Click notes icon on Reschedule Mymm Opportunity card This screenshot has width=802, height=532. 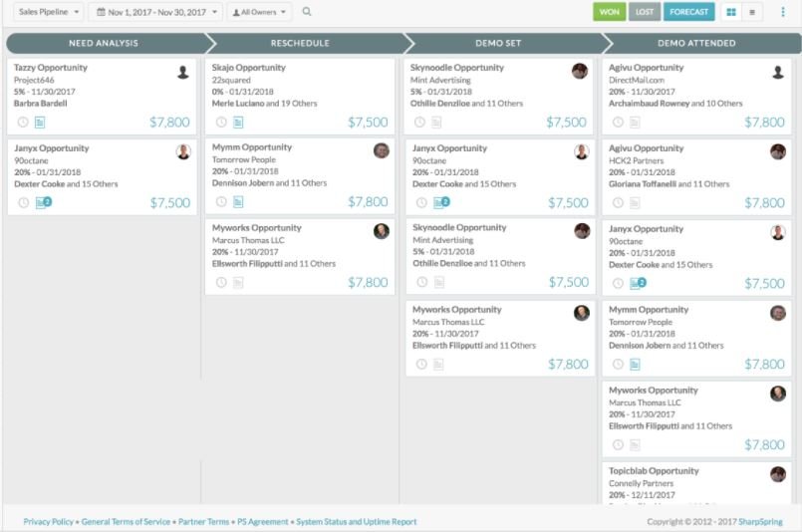coord(238,201)
